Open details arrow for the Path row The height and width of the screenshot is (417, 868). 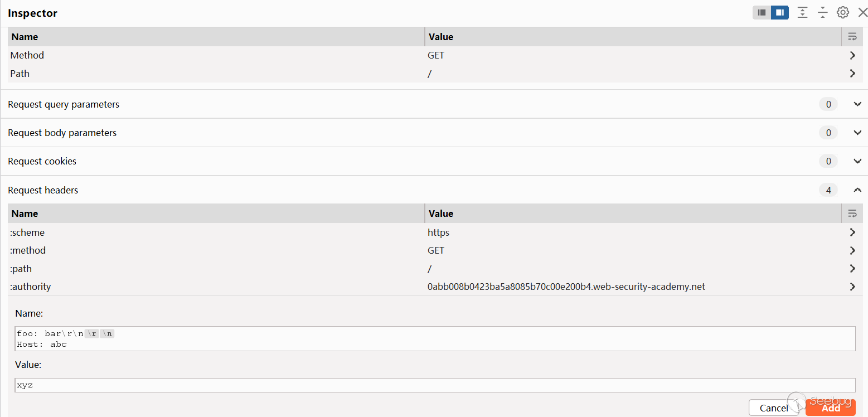[x=852, y=73]
